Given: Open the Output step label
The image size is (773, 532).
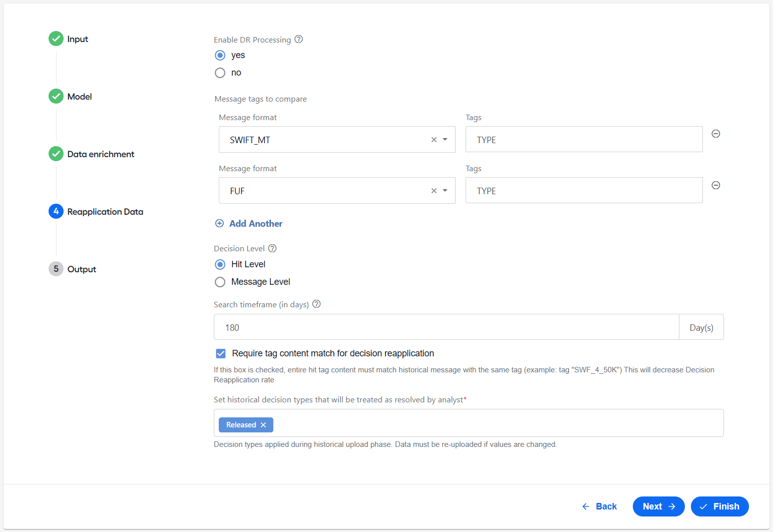Looking at the screenshot, I should pos(82,269).
